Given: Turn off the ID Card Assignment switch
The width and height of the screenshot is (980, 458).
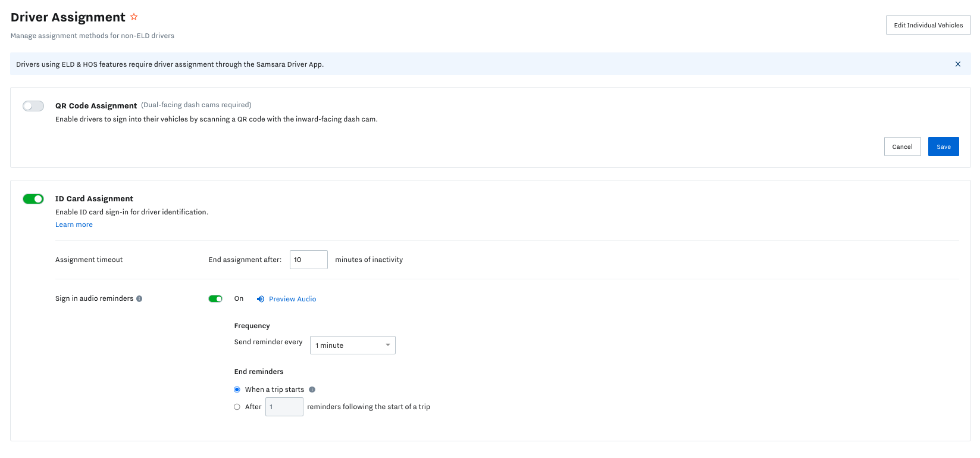Looking at the screenshot, I should pyautogui.click(x=33, y=199).
